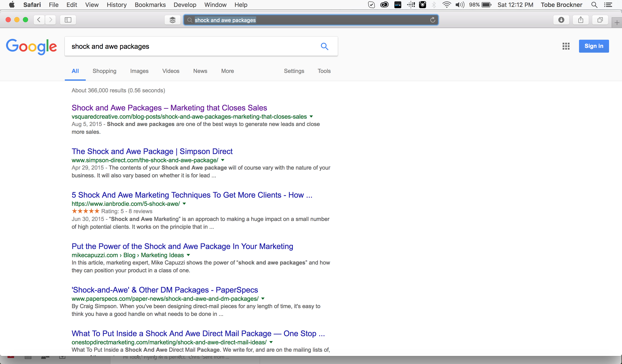Open the Safari View menu
The image size is (622, 364).
point(92,5)
